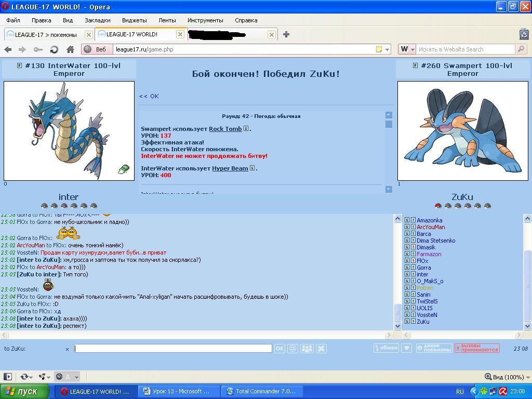Click the '<< OK' link after the battle
Viewport: 532px width, 399px height.
(x=149, y=96)
